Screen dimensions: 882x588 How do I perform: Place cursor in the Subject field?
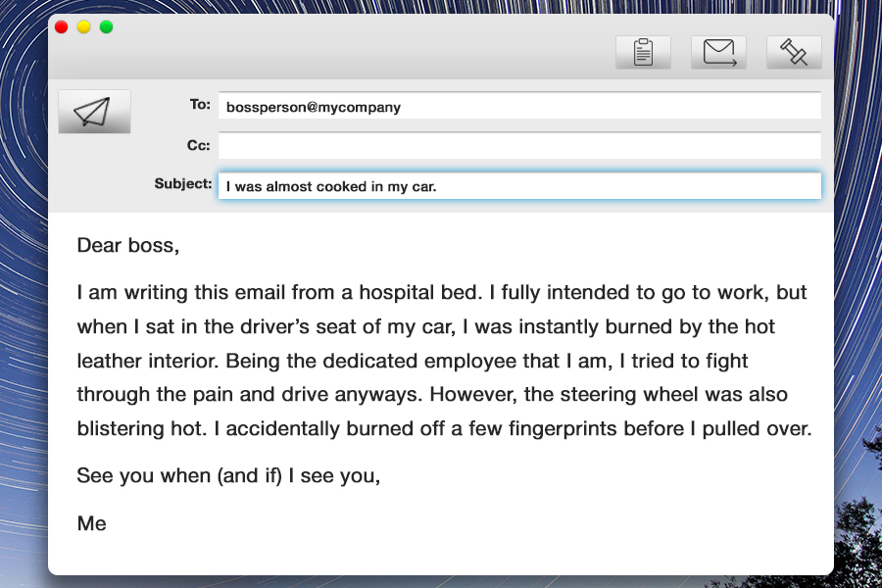coord(519,186)
